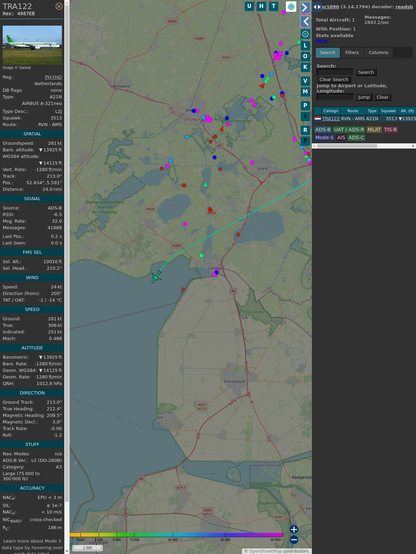Click the Jump to Airport input field
The width and height of the screenshot is (416, 554).
tap(335, 97)
